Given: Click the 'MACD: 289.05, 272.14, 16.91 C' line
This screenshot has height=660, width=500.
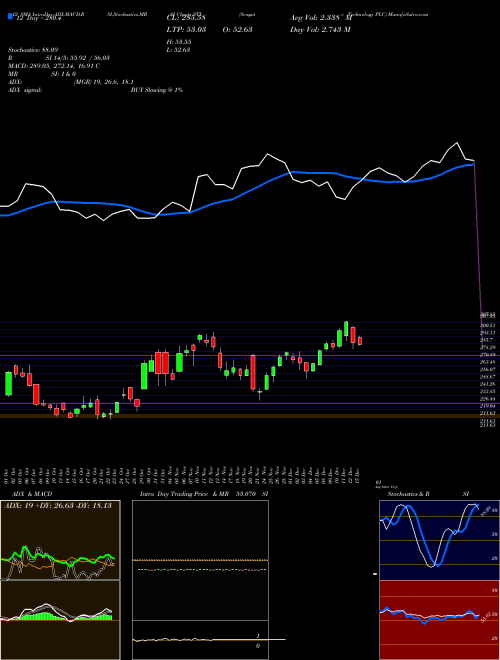Looking at the screenshot, I should [x=54, y=66].
